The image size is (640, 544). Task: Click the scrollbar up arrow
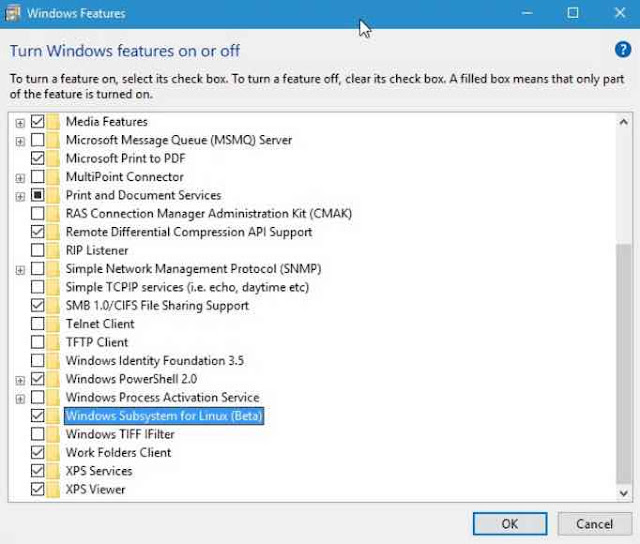tap(623, 122)
